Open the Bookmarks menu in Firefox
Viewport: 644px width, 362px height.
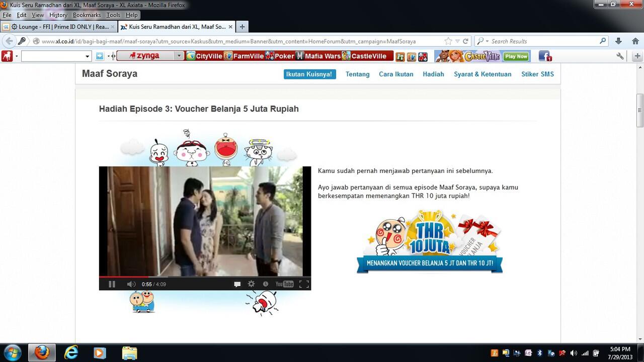coord(87,15)
